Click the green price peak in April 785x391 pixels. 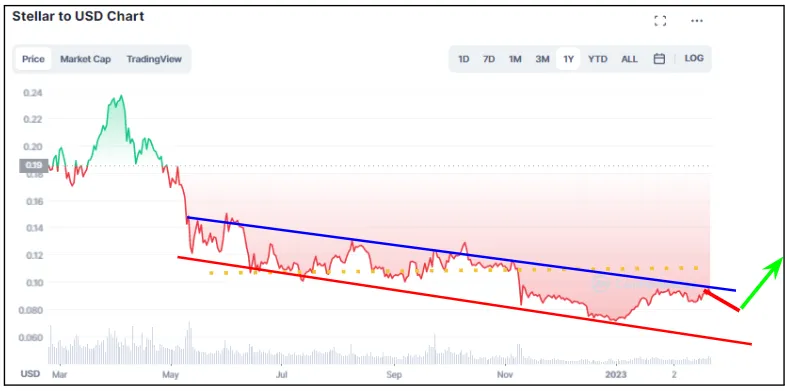coord(120,97)
